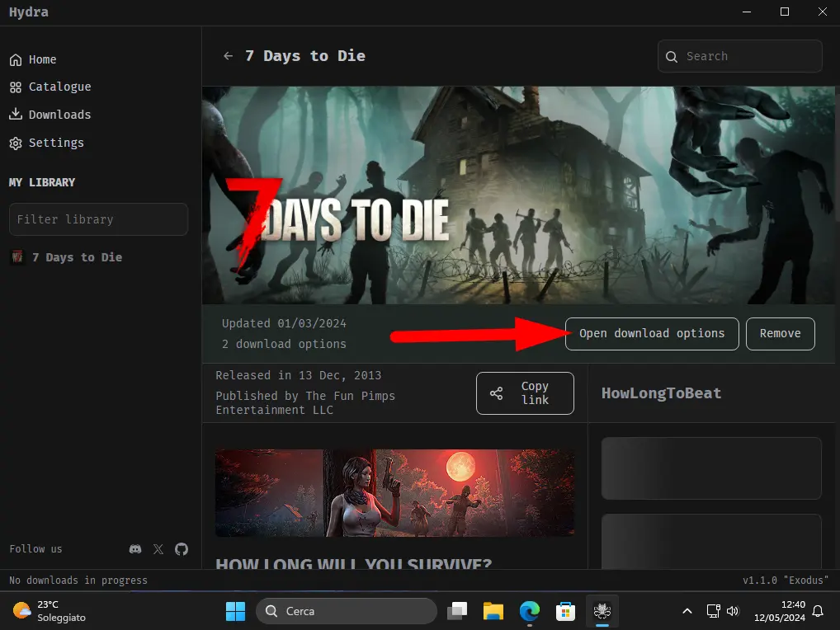Screen dimensions: 840x630
Task: Click the Catalogue grid icon
Action: (x=16, y=87)
